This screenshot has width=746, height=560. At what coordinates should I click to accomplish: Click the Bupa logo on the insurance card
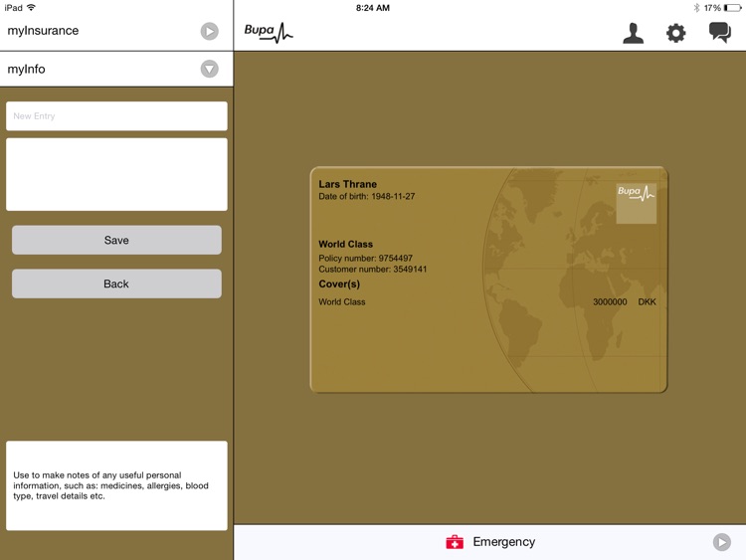click(x=637, y=203)
